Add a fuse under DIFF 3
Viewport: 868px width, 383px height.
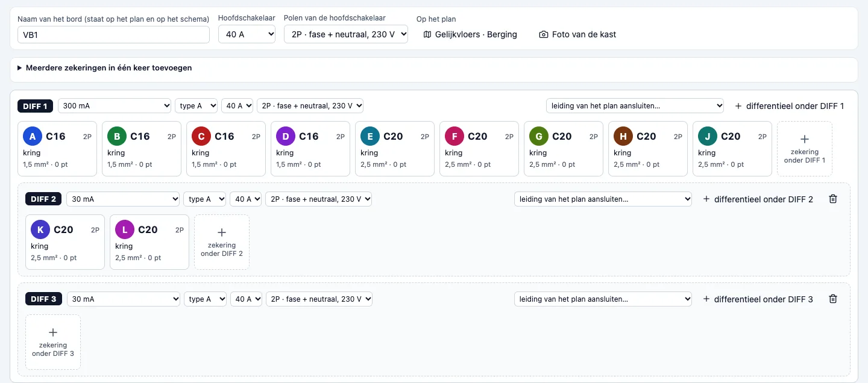click(x=52, y=342)
